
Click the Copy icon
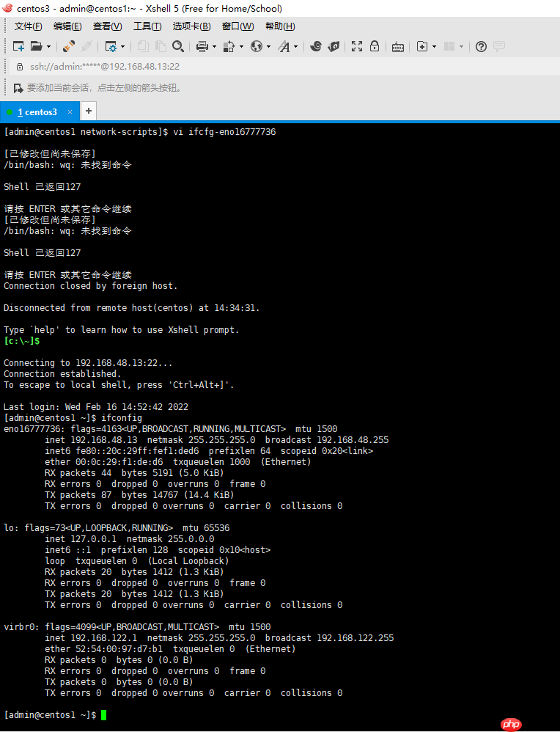click(x=143, y=46)
